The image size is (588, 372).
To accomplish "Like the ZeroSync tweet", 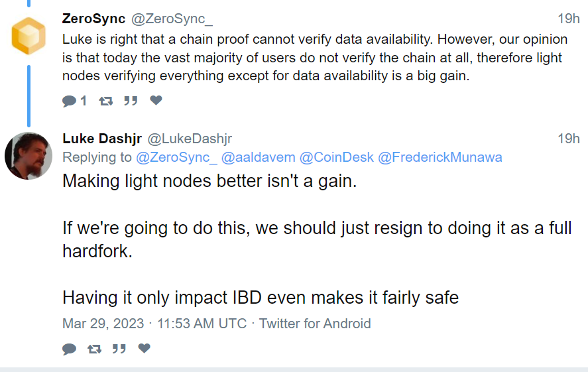I will coord(156,101).
